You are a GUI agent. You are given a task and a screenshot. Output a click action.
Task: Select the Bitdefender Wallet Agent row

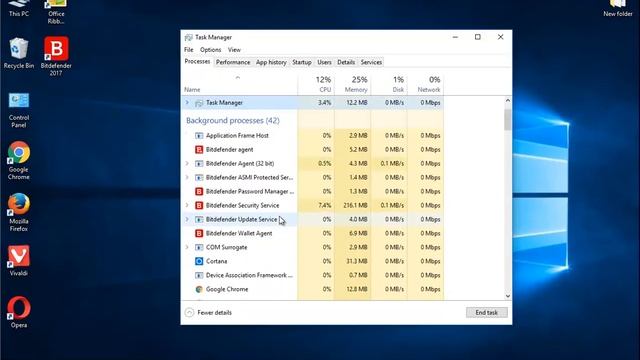[x=313, y=233]
